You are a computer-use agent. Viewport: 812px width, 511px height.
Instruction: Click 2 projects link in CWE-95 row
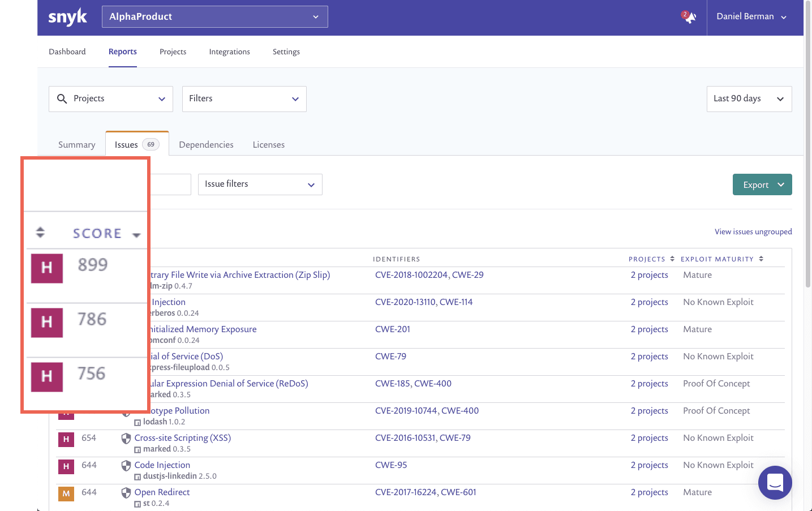click(x=650, y=465)
